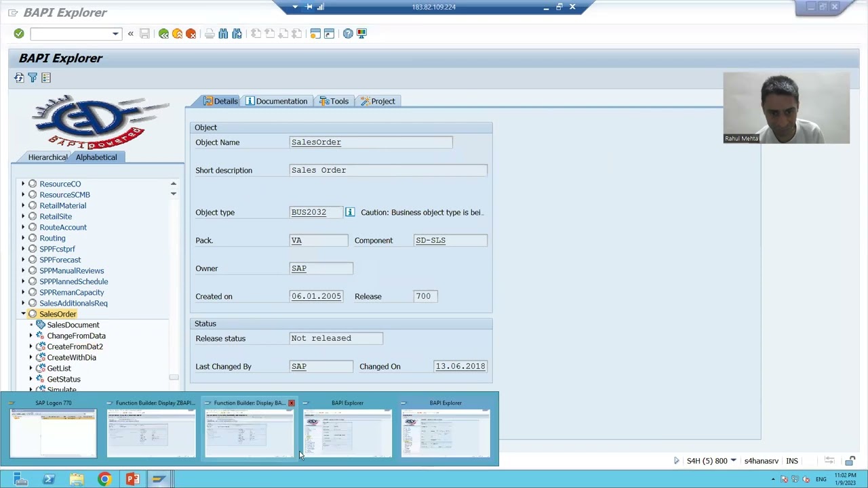
Task: Open Google Chrome from the taskbar
Action: click(104, 479)
